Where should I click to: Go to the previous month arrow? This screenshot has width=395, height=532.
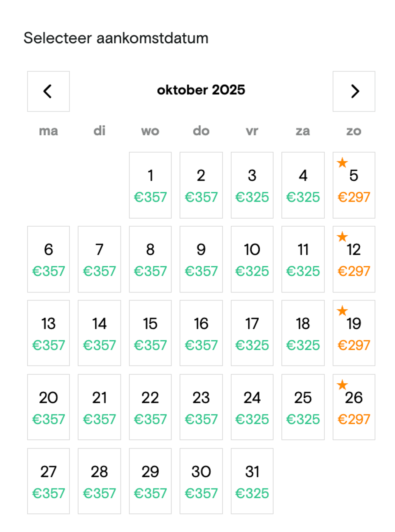pyautogui.click(x=48, y=91)
